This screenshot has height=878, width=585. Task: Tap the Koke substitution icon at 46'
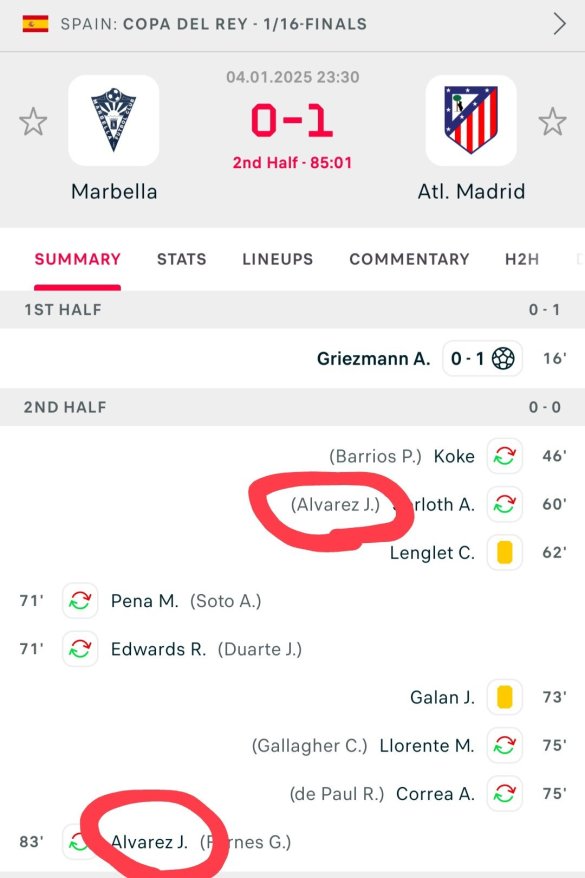[x=505, y=456]
